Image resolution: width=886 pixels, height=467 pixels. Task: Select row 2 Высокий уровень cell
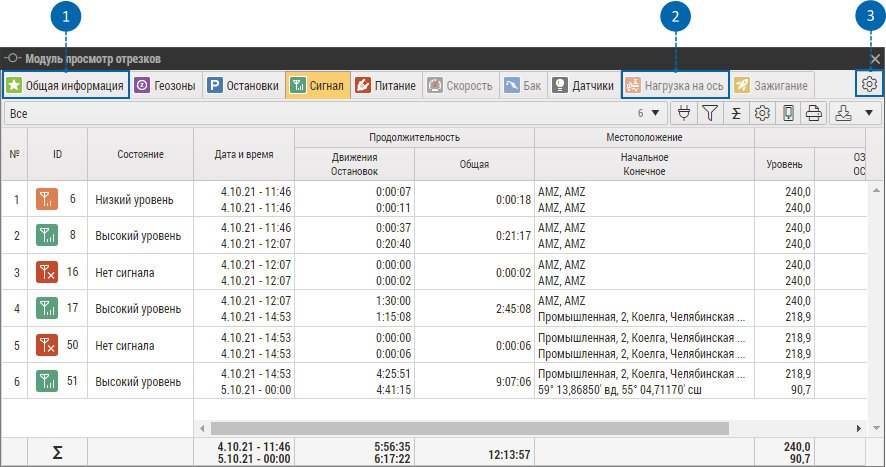coord(138,236)
